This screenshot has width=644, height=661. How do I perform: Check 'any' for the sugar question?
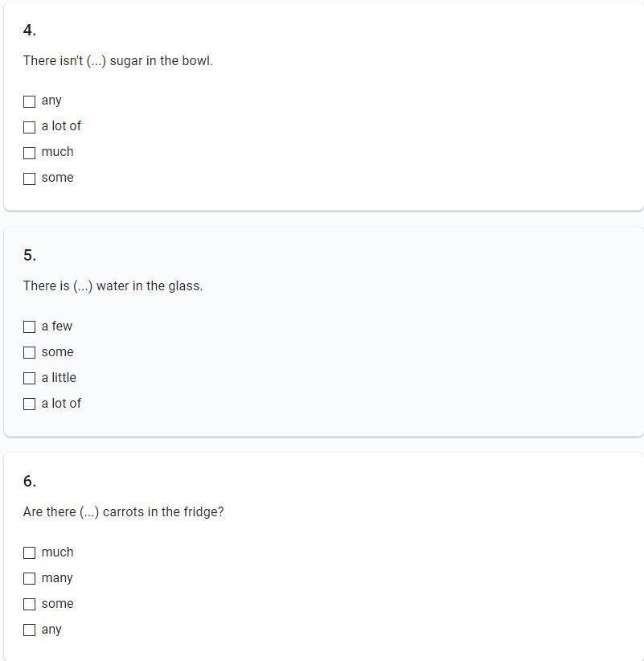pyautogui.click(x=30, y=101)
